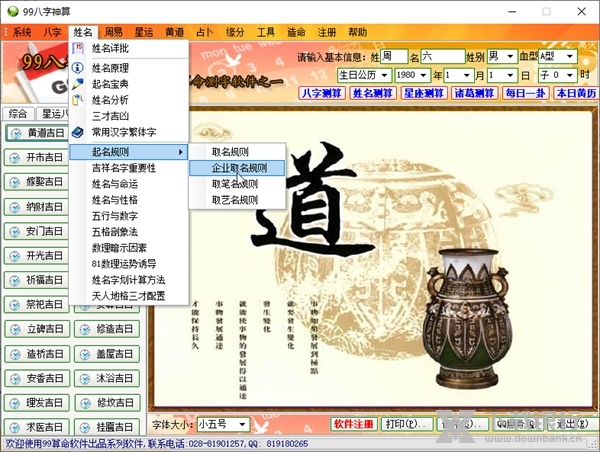Open the 帮助 menu

click(x=357, y=33)
